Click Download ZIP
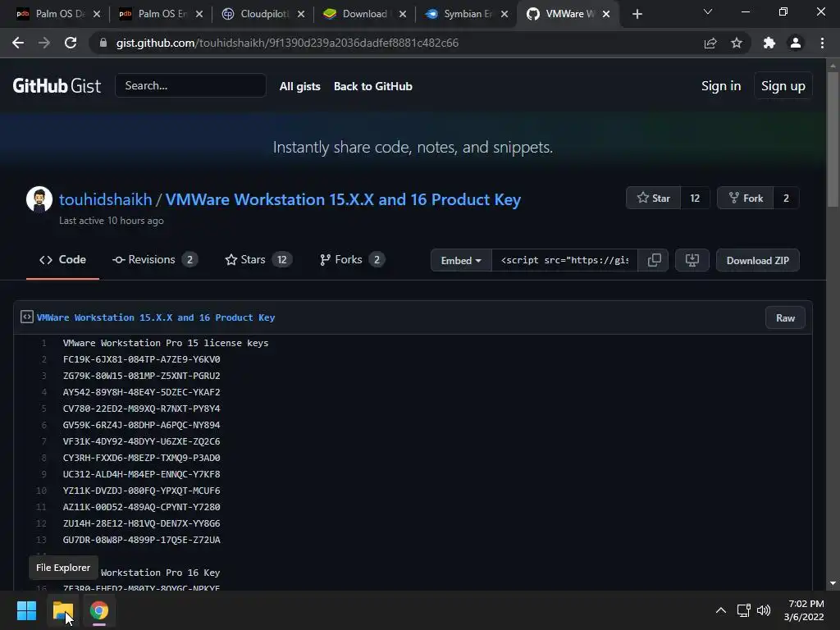Screen dimensions: 840x630 pos(757,260)
